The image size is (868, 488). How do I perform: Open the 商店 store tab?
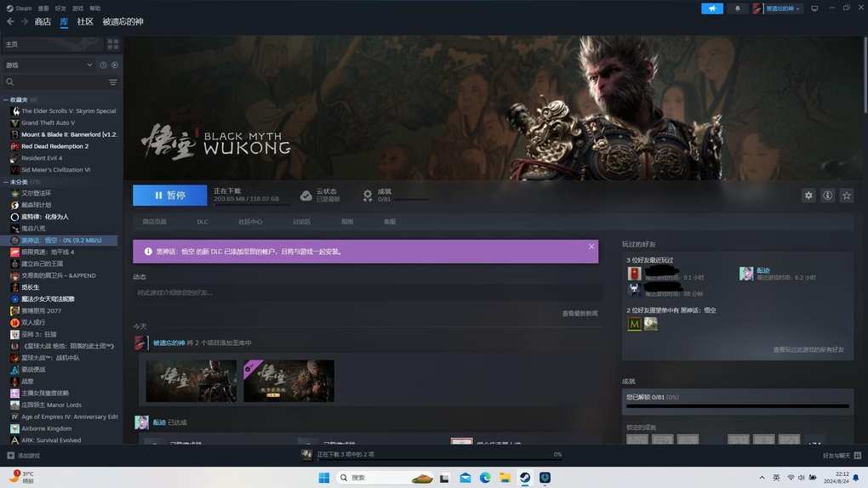[x=43, y=21]
